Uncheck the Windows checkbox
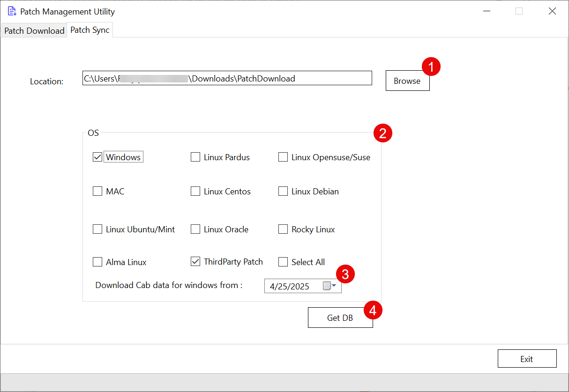569x392 pixels. point(97,157)
